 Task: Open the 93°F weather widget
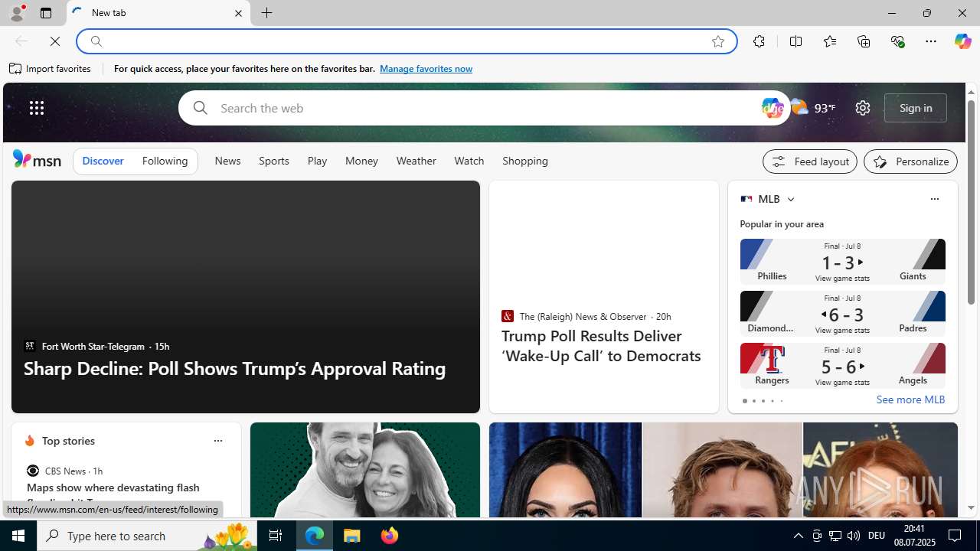tap(813, 108)
